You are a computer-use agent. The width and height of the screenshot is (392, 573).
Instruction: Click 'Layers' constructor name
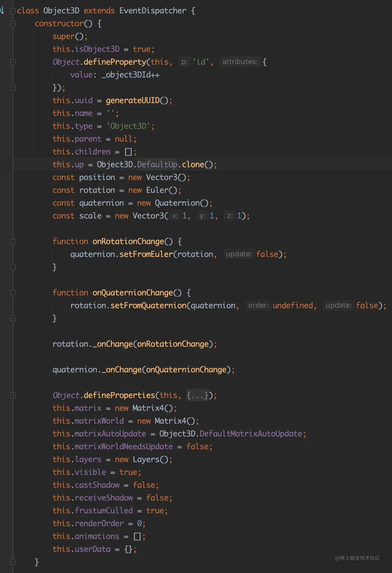click(146, 459)
